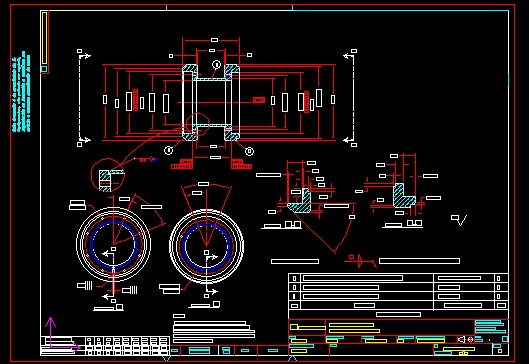
Task: Click the projection symbol in the title block
Action: coord(466,339)
